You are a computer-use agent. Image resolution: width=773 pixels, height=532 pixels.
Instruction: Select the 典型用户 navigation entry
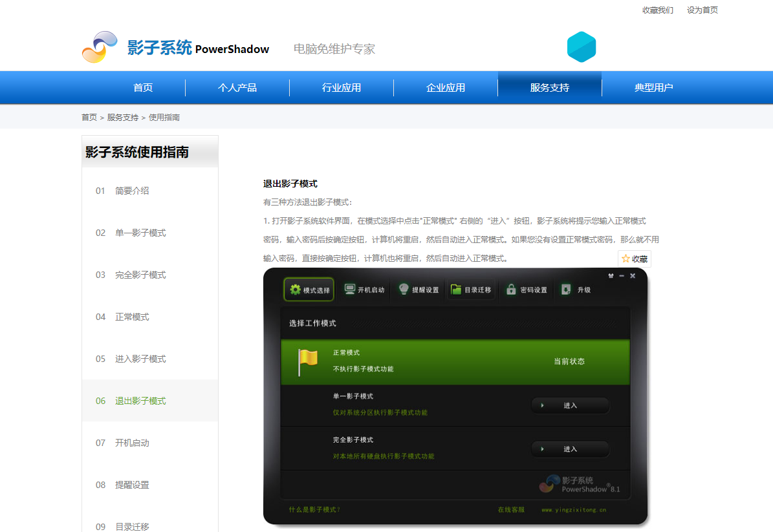pyautogui.click(x=653, y=87)
